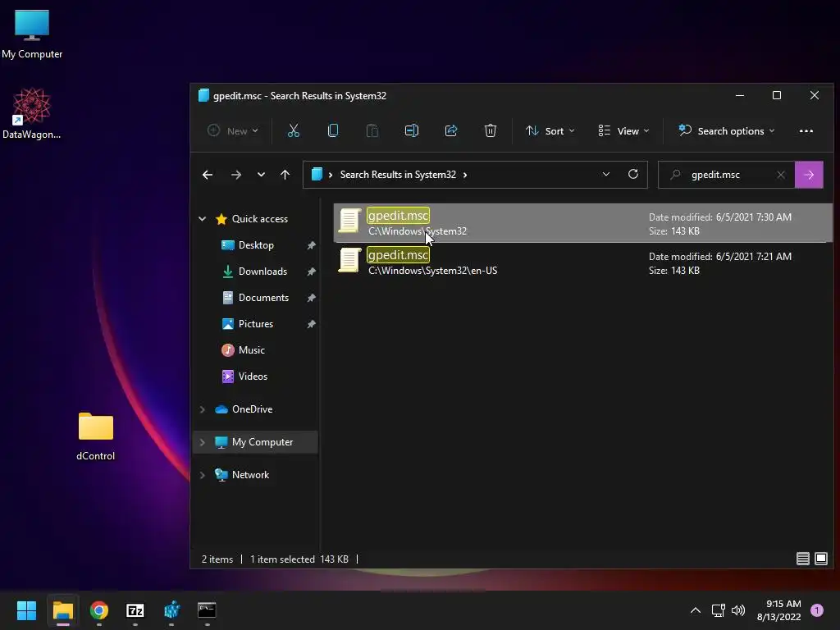
Task: Open the recent locations chevron
Action: click(x=261, y=175)
